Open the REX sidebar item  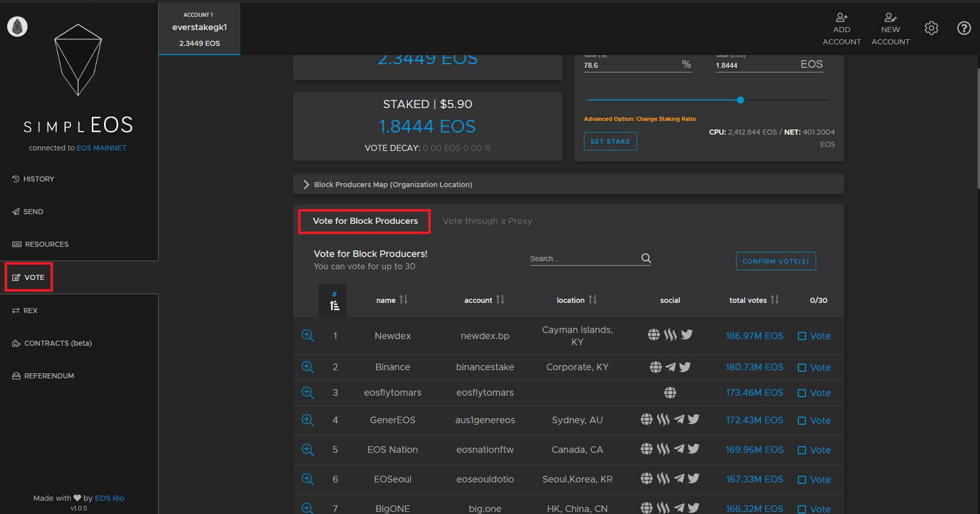pos(24,311)
